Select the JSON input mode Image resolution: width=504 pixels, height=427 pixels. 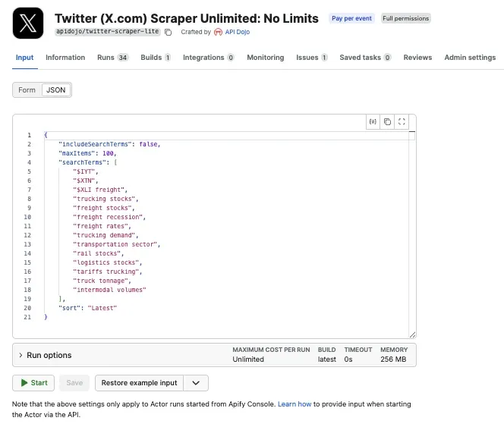click(56, 90)
